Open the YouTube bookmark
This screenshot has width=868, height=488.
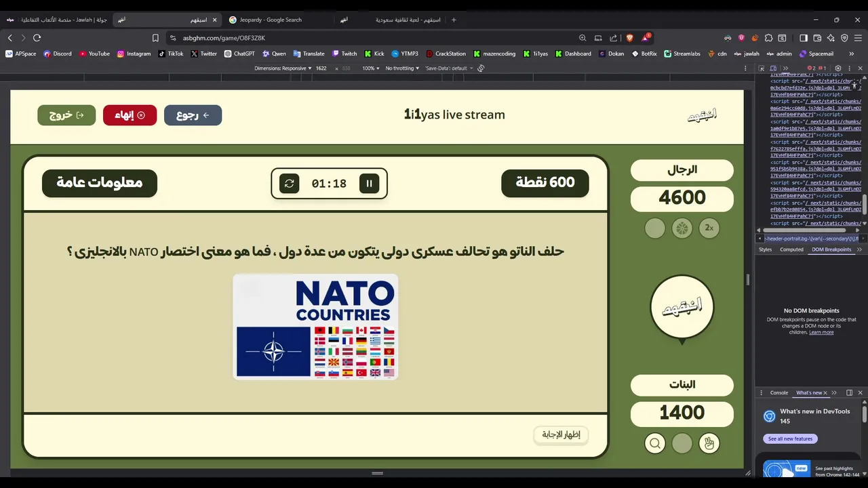pyautogui.click(x=94, y=54)
